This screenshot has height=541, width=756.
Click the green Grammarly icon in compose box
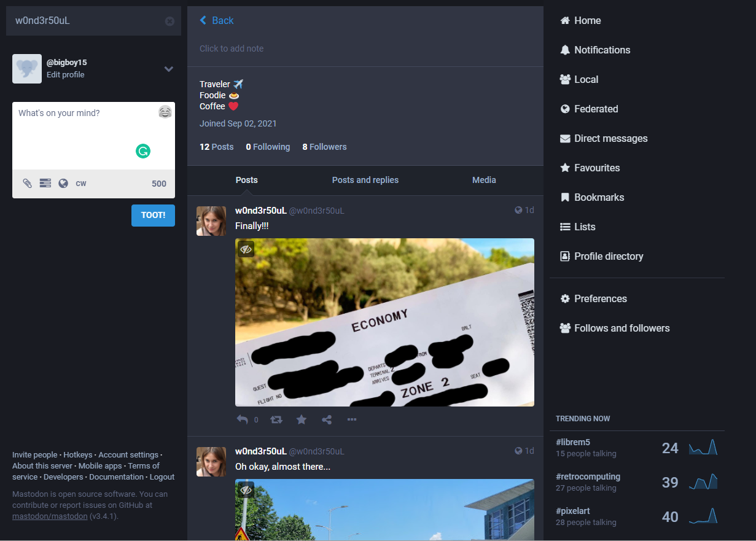tap(143, 151)
